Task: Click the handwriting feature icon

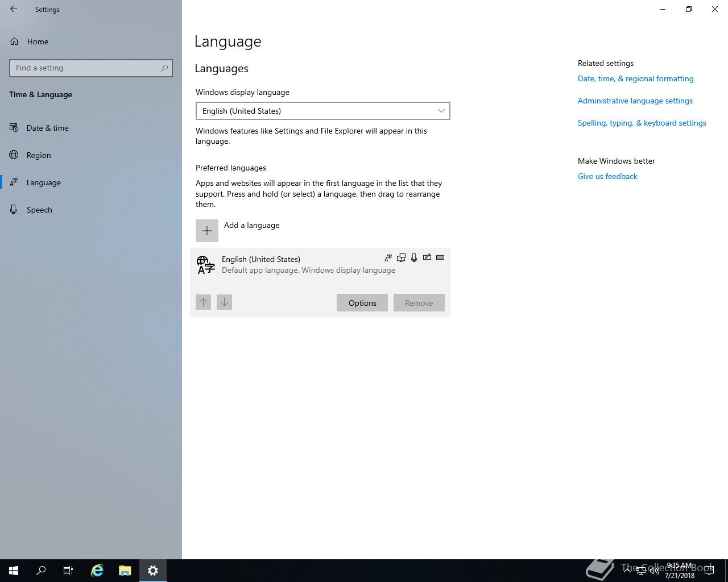Action: [427, 258]
